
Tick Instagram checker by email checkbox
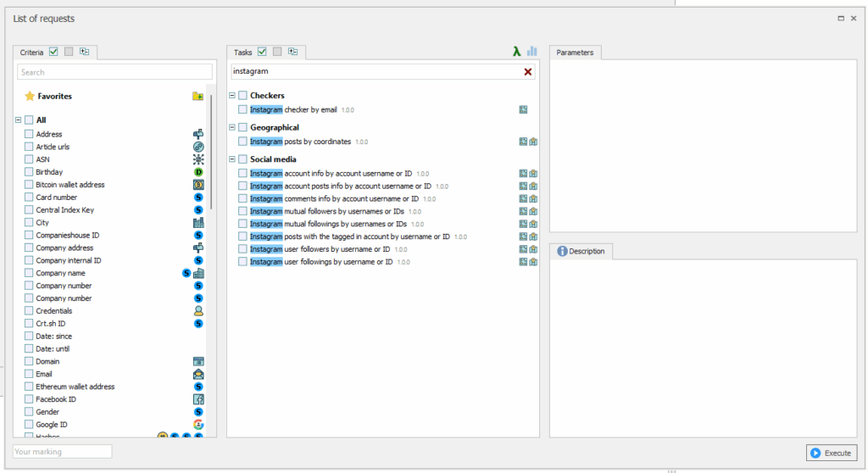pyautogui.click(x=242, y=109)
